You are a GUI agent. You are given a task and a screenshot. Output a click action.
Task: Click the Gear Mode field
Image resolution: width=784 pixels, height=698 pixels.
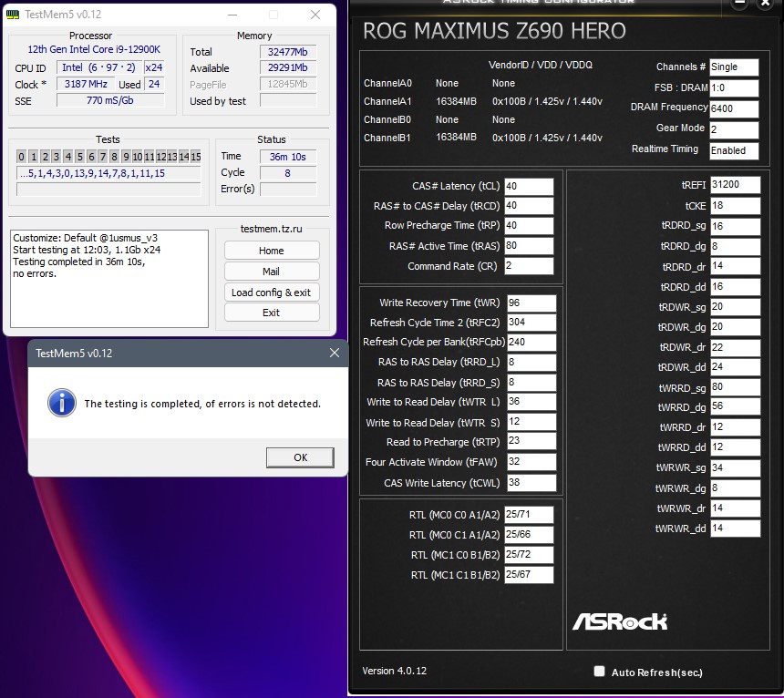[734, 129]
